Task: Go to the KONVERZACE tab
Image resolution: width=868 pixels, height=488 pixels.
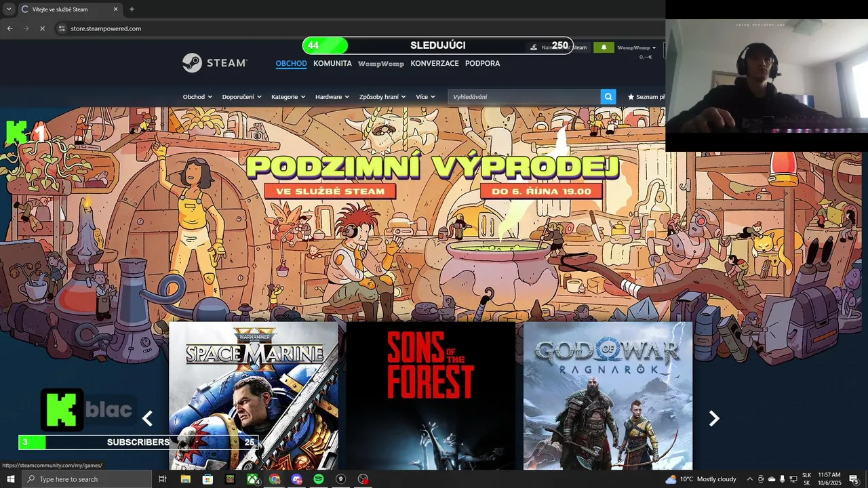Action: [x=435, y=63]
